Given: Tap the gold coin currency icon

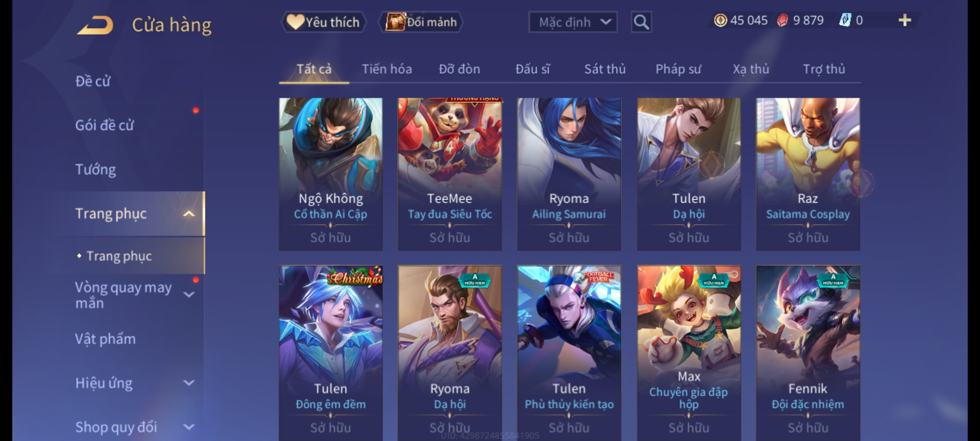Looking at the screenshot, I should click(x=720, y=20).
